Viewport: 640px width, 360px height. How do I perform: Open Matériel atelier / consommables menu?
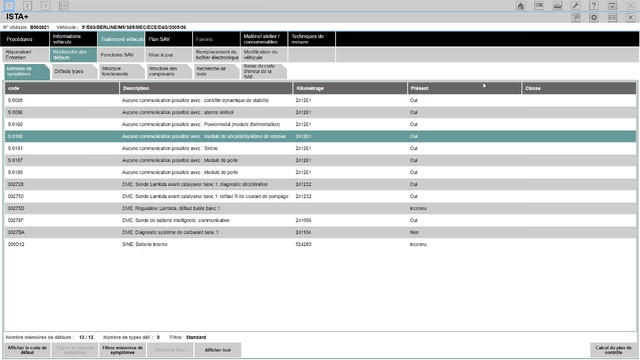264,39
